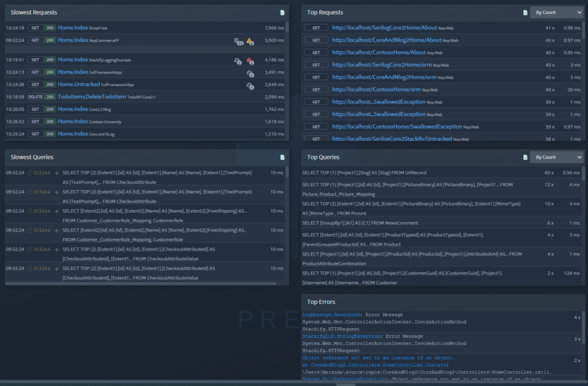
Task: Click the '5,003 ms' duration value
Action: click(274, 41)
